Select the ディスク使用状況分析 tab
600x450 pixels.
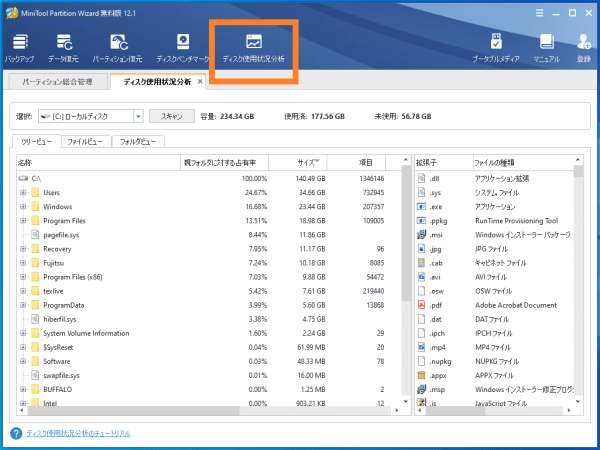pyautogui.click(x=157, y=82)
